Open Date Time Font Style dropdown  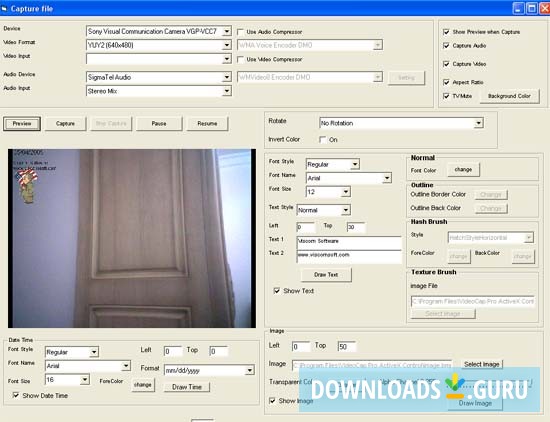(x=94, y=352)
